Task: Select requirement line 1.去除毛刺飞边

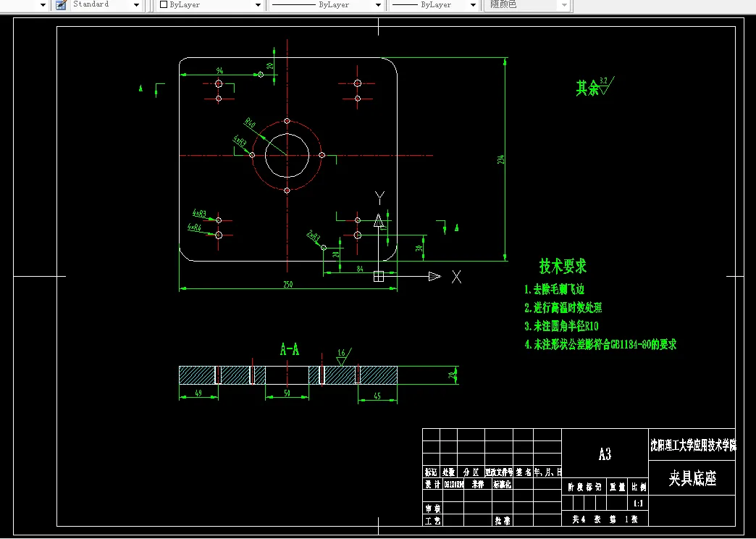Action: pyautogui.click(x=555, y=290)
